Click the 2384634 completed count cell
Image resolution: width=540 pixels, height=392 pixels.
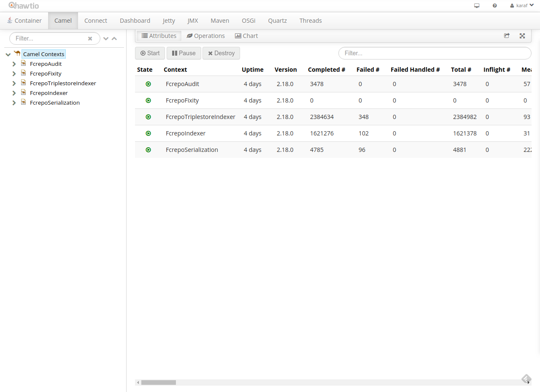click(322, 117)
